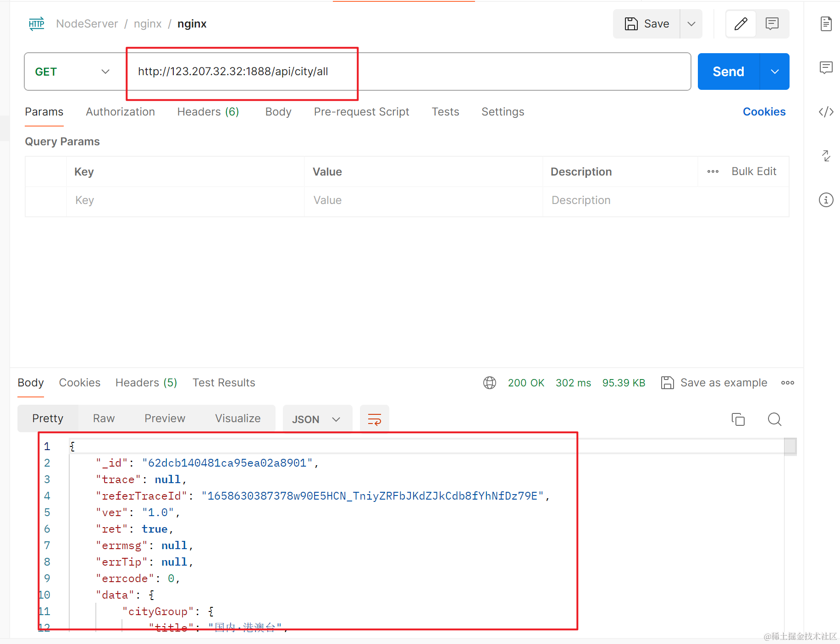Open the comments icon in right sidebar

coord(826,68)
